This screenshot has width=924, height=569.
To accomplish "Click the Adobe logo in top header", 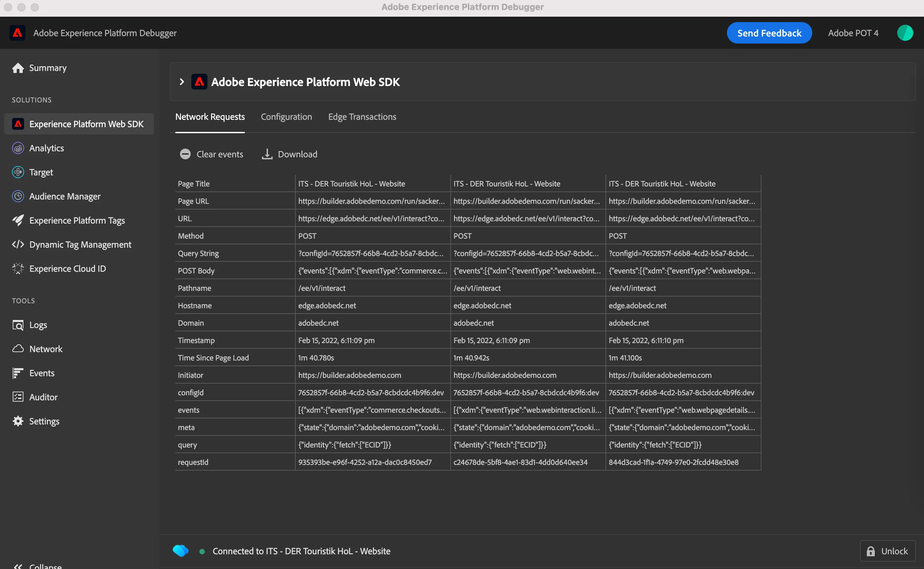I will pyautogui.click(x=17, y=33).
